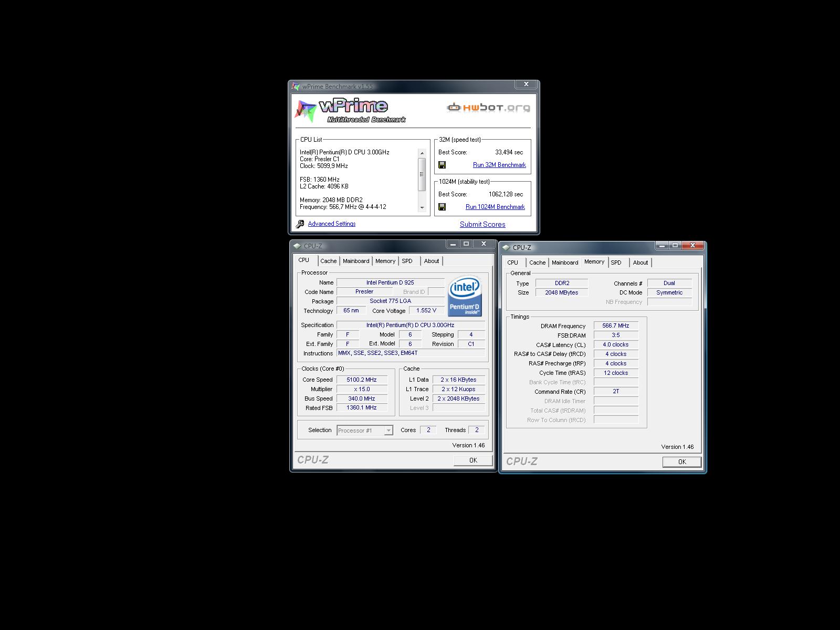Click the Submit Scores link

coord(482,224)
